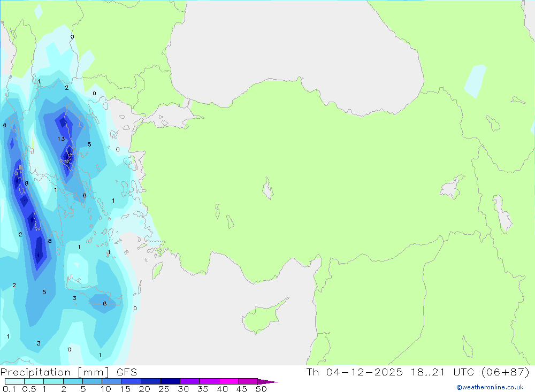
Task: Click the 'Th 04-12-2025' date text
Action: click(x=355, y=372)
